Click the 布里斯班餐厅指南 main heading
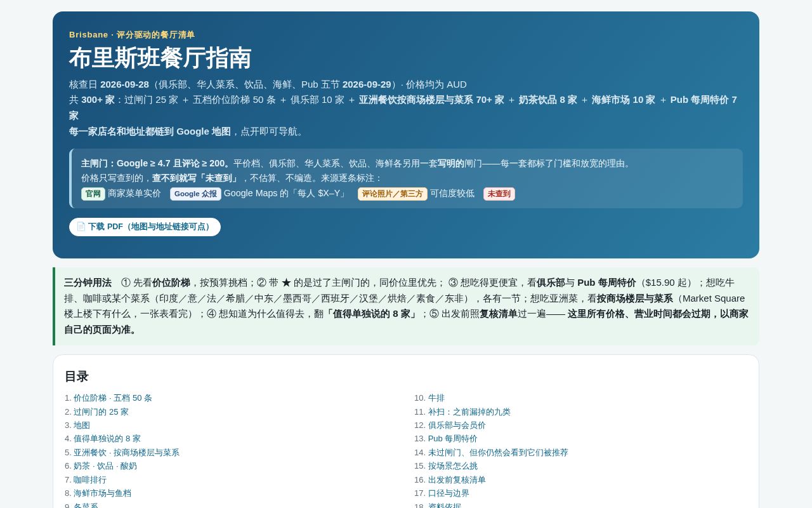 [160, 58]
